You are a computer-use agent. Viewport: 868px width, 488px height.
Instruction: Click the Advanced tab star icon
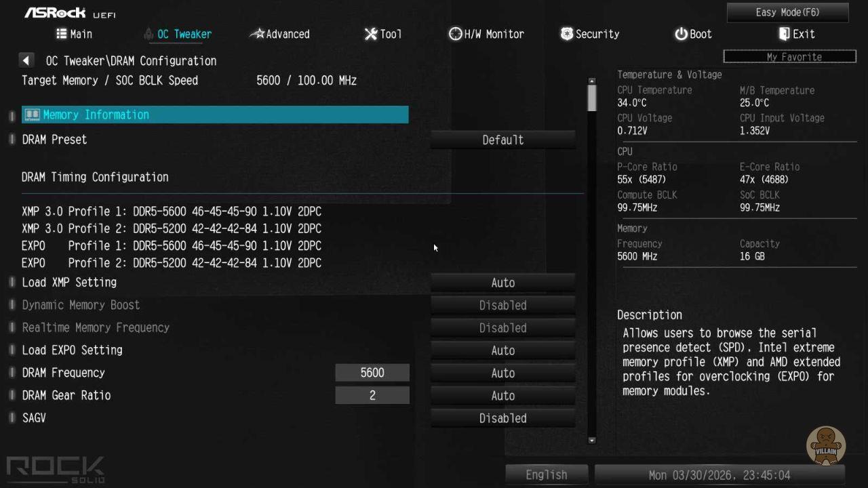tap(257, 34)
